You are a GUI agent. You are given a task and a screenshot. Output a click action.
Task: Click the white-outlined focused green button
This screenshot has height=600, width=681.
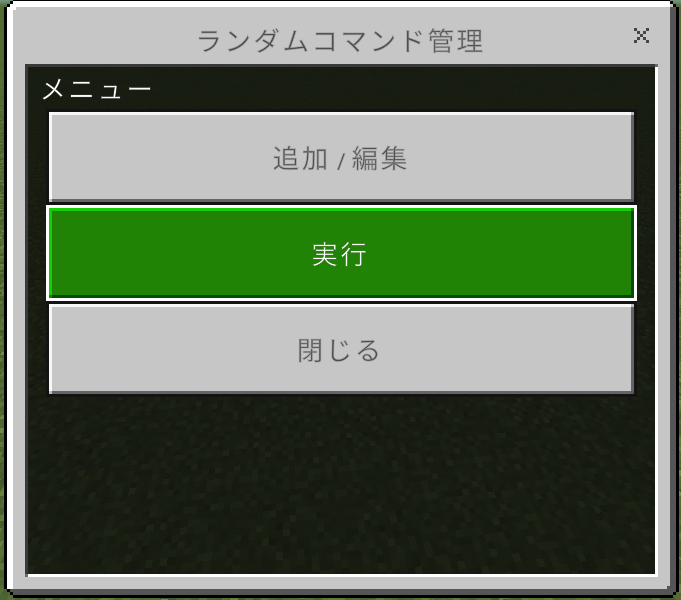point(341,253)
